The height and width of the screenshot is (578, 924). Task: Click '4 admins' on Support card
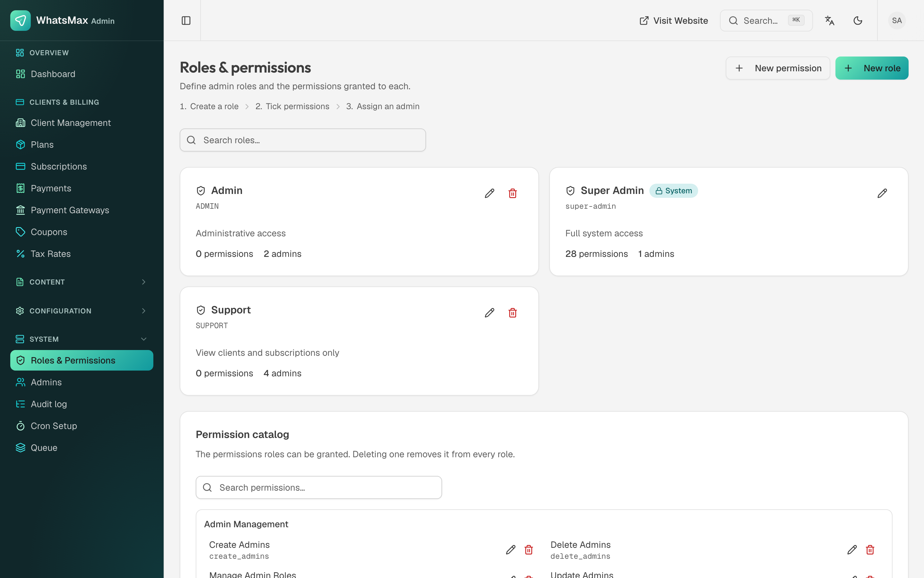pyautogui.click(x=283, y=373)
